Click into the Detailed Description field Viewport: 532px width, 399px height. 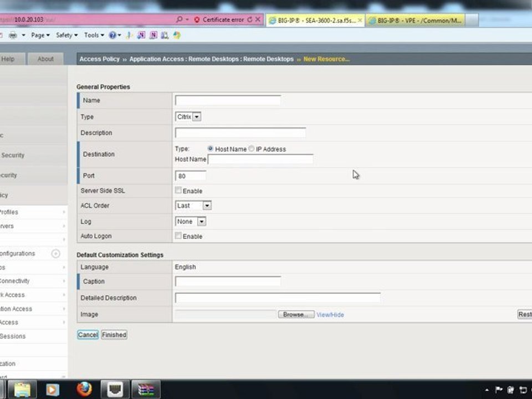(x=278, y=298)
